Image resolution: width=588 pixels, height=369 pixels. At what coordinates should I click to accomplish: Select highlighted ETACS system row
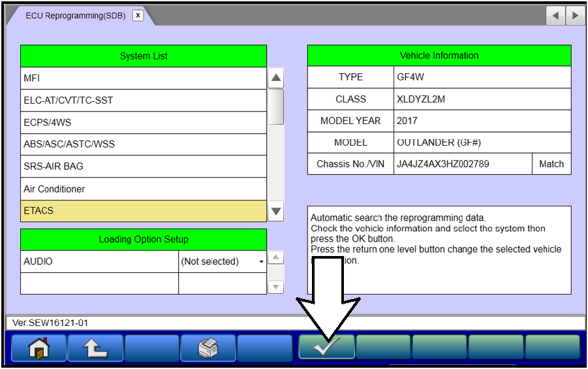pos(144,211)
